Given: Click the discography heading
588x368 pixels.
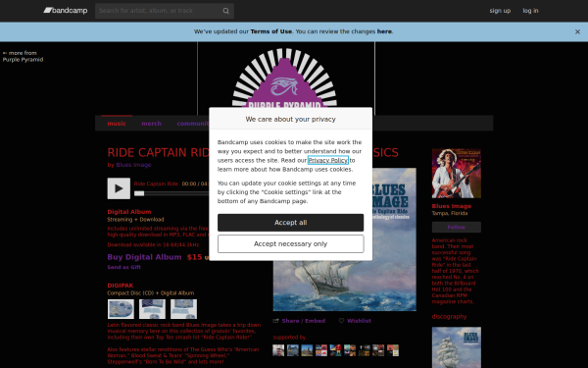Looking at the screenshot, I should (449, 317).
